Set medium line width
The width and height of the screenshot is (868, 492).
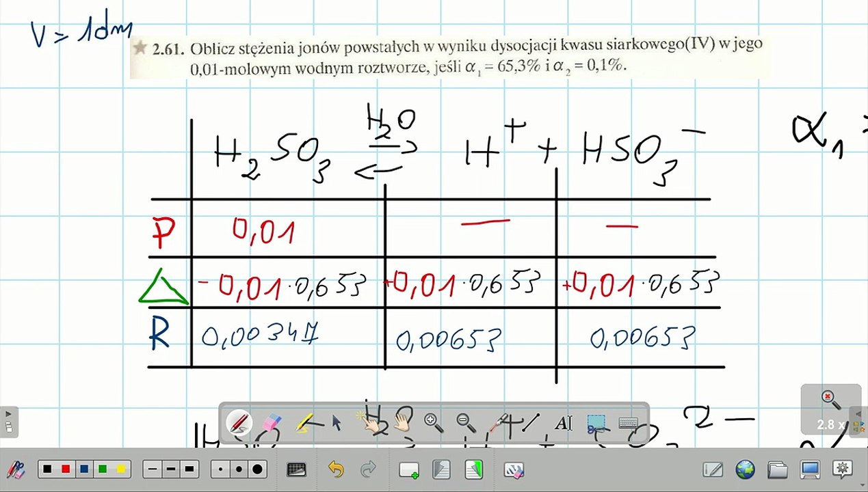point(171,469)
